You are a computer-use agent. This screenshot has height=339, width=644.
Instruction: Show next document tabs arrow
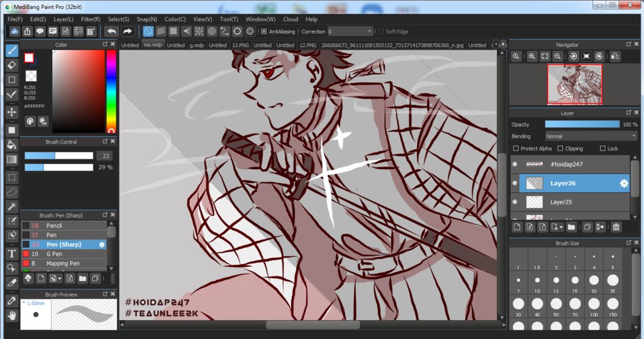[x=503, y=43]
